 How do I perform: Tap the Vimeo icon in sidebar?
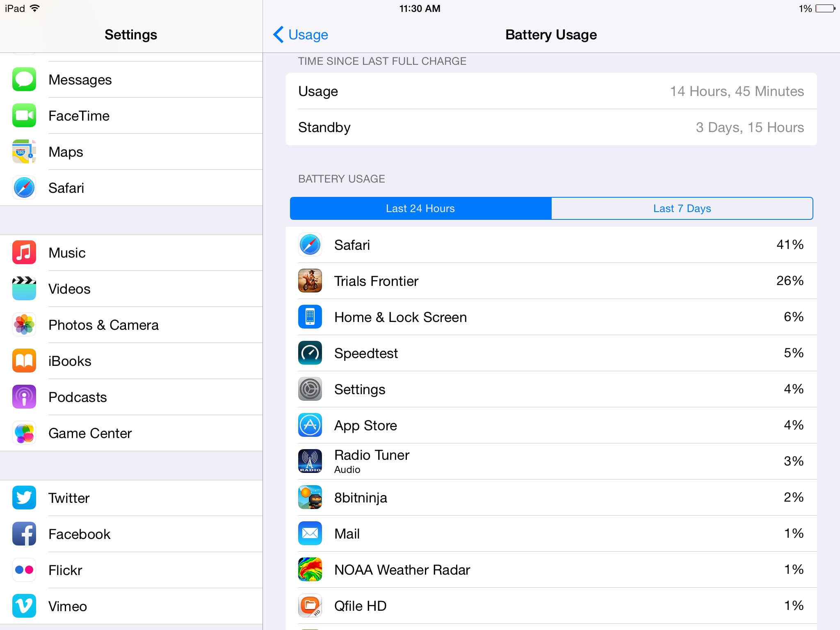click(x=24, y=606)
